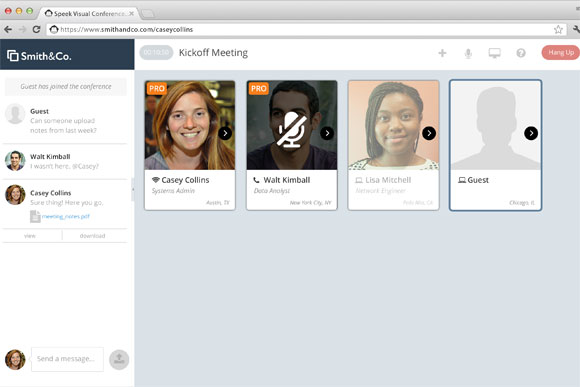
Task: Click the download option under the attachment
Action: pos(92,236)
